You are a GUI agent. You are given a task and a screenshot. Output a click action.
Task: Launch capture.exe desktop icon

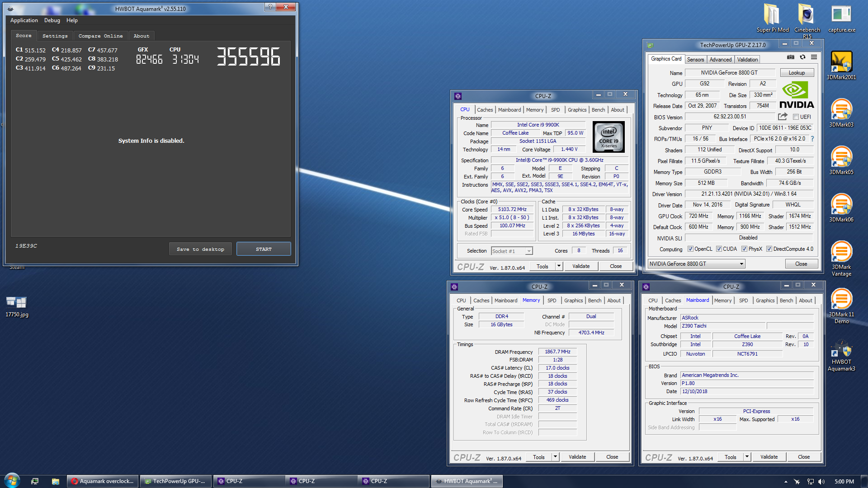[x=841, y=18]
